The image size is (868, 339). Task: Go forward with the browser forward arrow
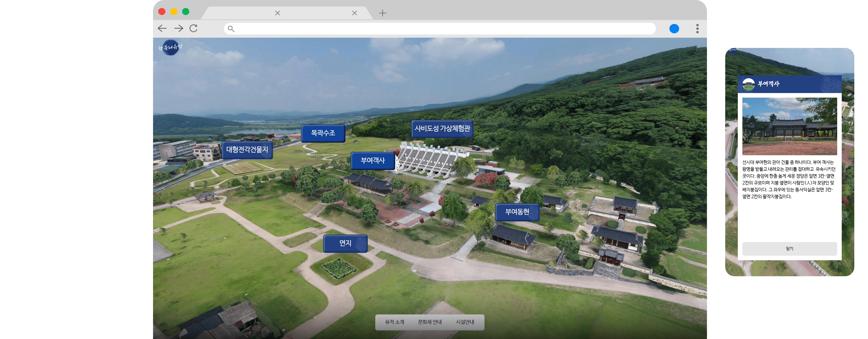click(x=179, y=28)
